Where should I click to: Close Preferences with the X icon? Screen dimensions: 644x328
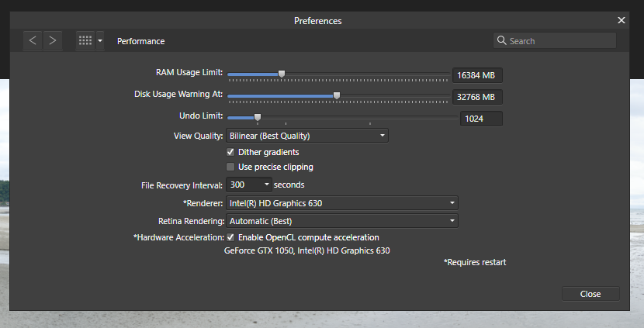coord(621,20)
